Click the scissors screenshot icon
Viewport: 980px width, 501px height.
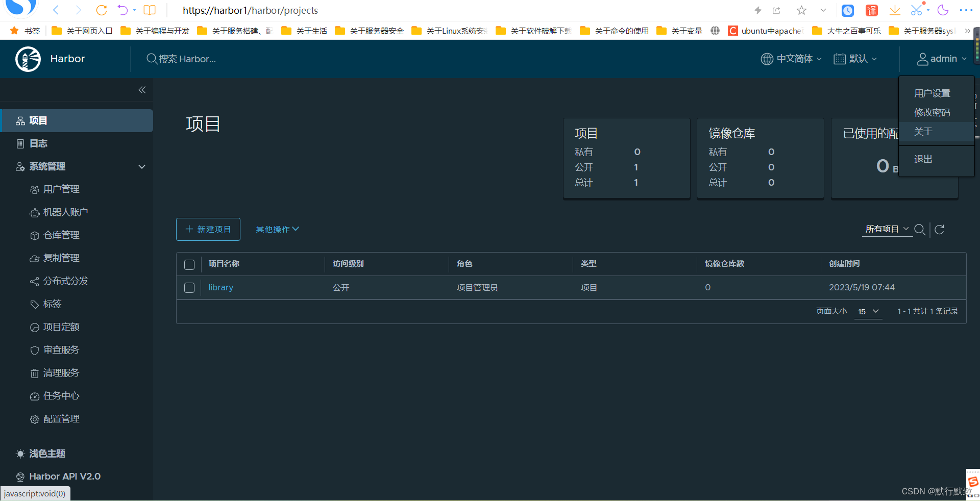click(917, 10)
